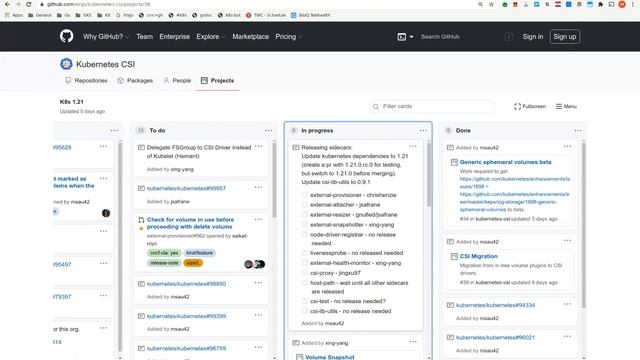The height and width of the screenshot is (360, 640).
Task: Open the Apps bookmarks shortcut
Action: [x=13, y=15]
